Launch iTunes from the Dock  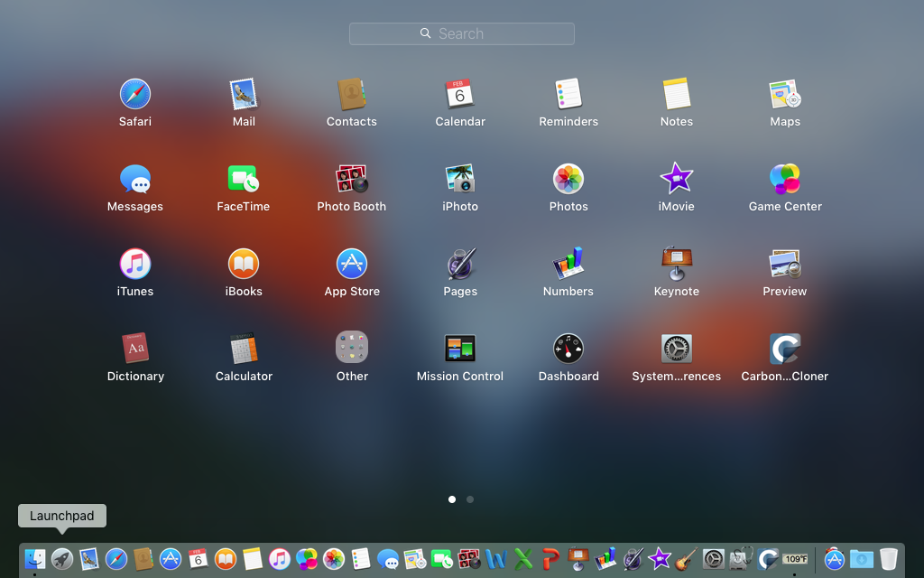280,559
